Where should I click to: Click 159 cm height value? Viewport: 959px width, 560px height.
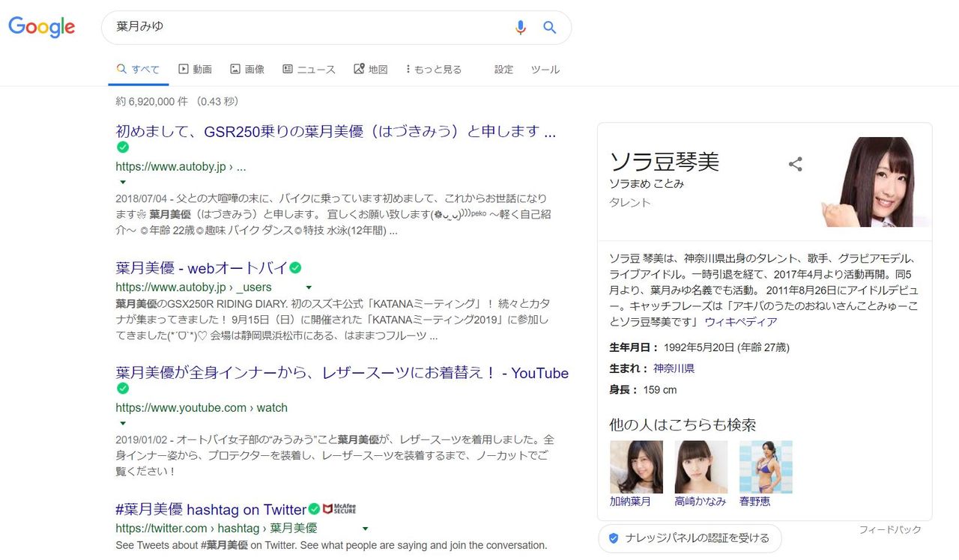pyautogui.click(x=660, y=390)
